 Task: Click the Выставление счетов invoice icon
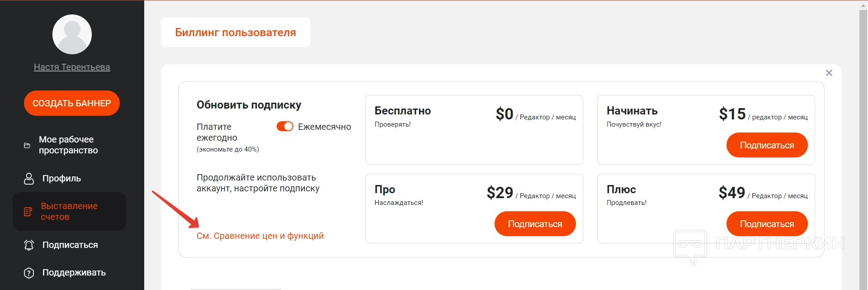point(28,212)
